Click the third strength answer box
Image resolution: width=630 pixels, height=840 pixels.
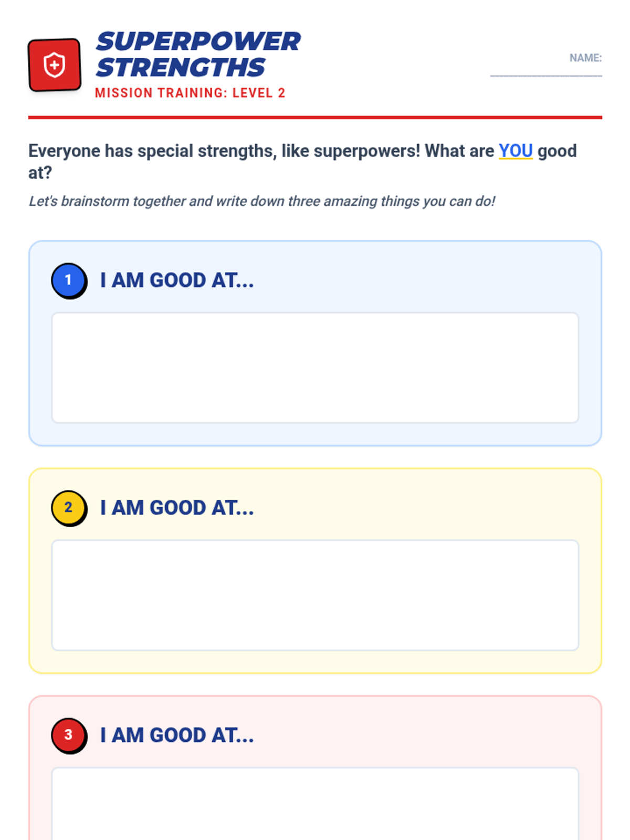[x=315, y=803]
